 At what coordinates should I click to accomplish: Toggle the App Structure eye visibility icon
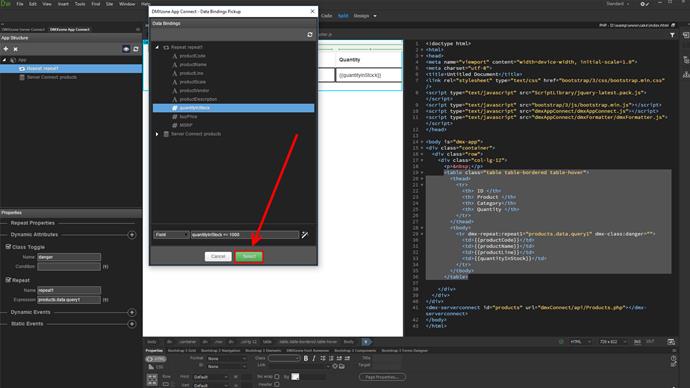[x=126, y=49]
